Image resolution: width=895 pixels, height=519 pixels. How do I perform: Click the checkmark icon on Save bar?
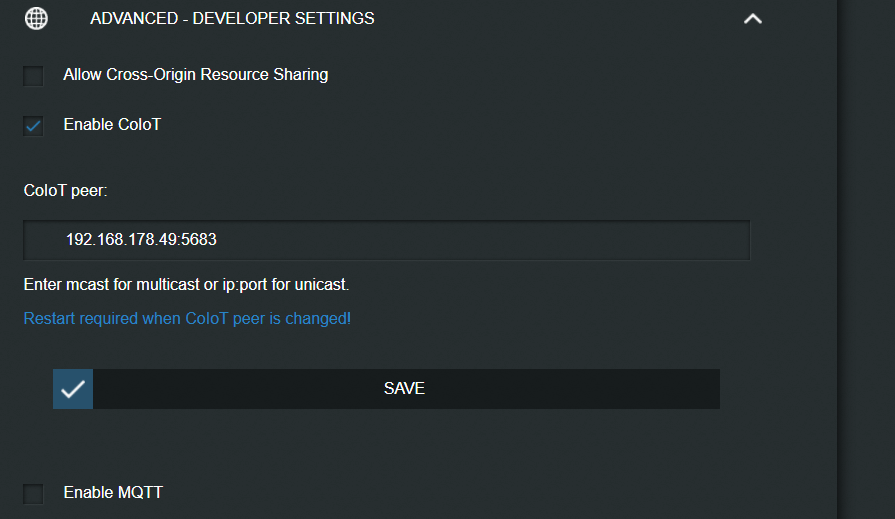[73, 389]
